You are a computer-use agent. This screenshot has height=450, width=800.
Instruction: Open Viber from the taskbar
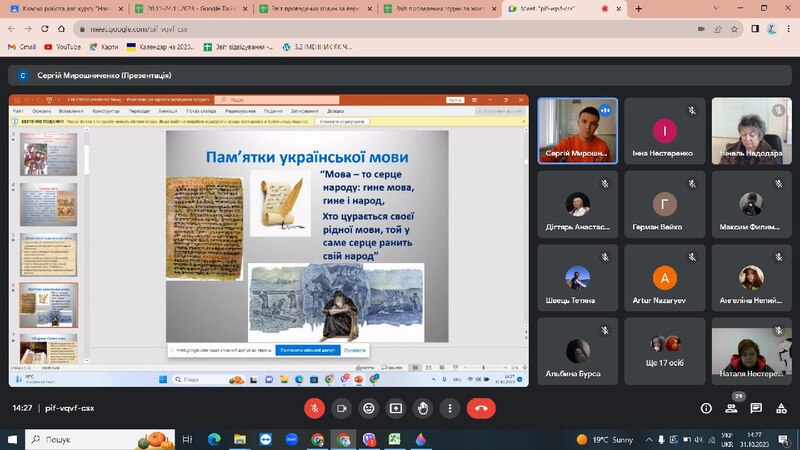pyautogui.click(x=369, y=439)
